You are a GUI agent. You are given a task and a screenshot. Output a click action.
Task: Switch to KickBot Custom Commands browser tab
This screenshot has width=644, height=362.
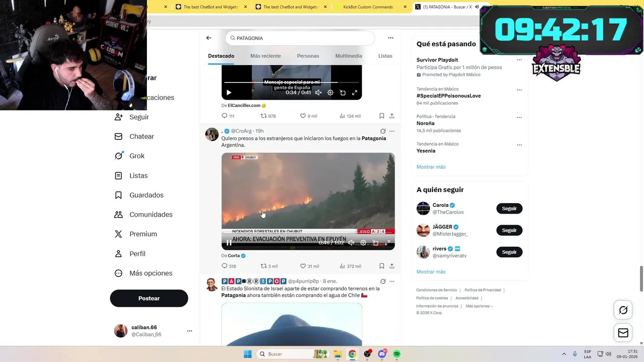pyautogui.click(x=371, y=7)
